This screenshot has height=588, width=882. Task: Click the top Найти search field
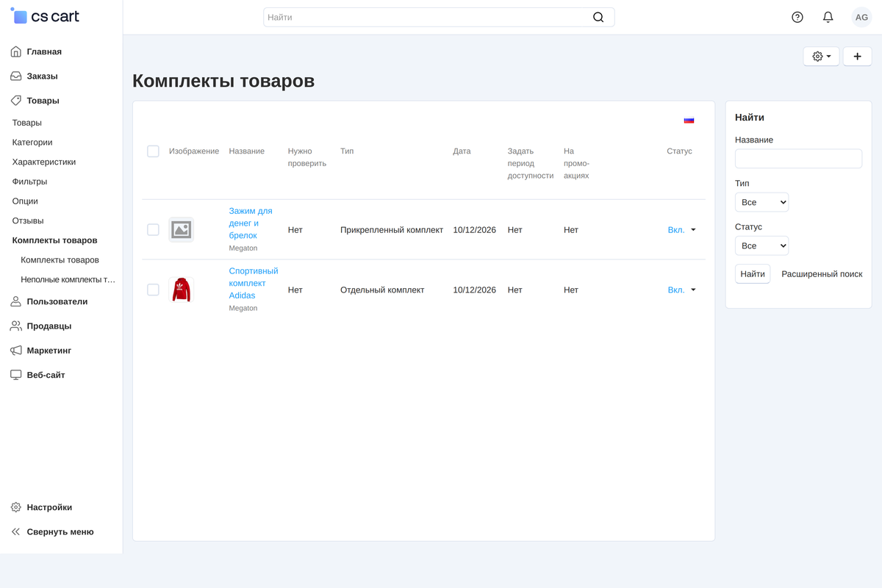(439, 17)
